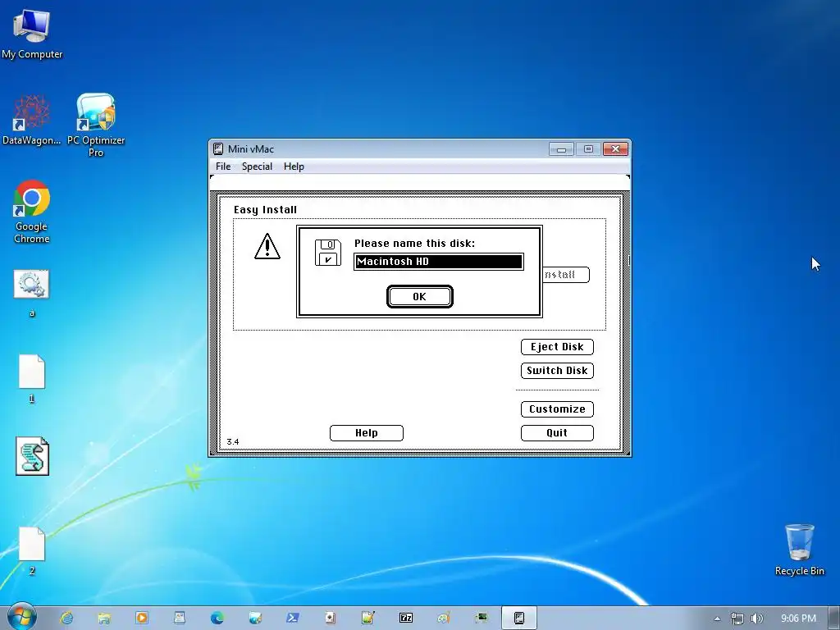Open Internet Explorer from taskbar
Image resolution: width=840 pixels, height=630 pixels.
pos(66,618)
